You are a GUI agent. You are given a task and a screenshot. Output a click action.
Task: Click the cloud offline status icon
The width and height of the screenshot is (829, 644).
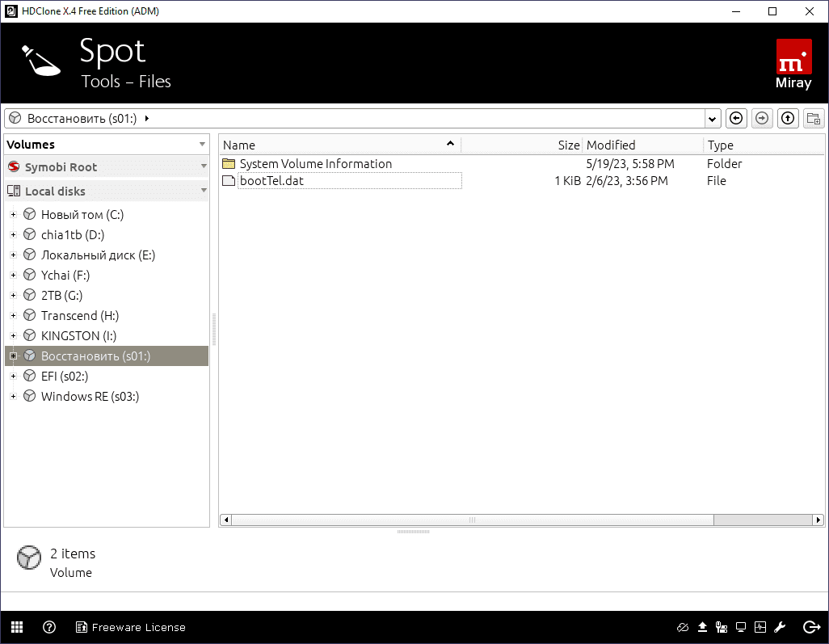click(x=683, y=627)
